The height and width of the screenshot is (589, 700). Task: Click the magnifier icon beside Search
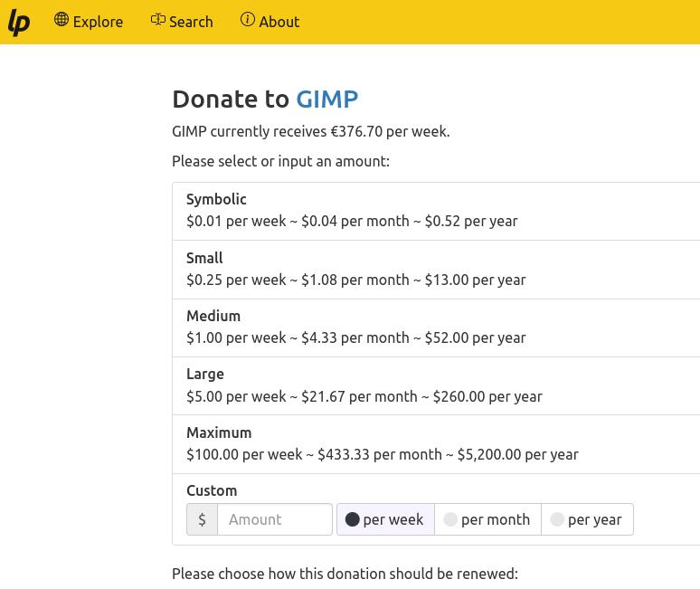(158, 20)
